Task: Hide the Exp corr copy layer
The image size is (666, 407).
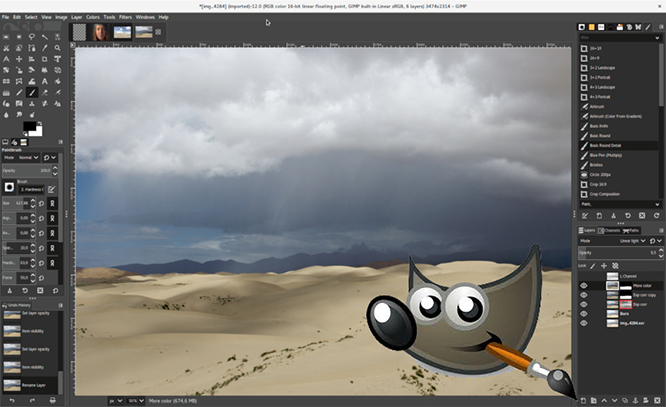Action: (584, 295)
